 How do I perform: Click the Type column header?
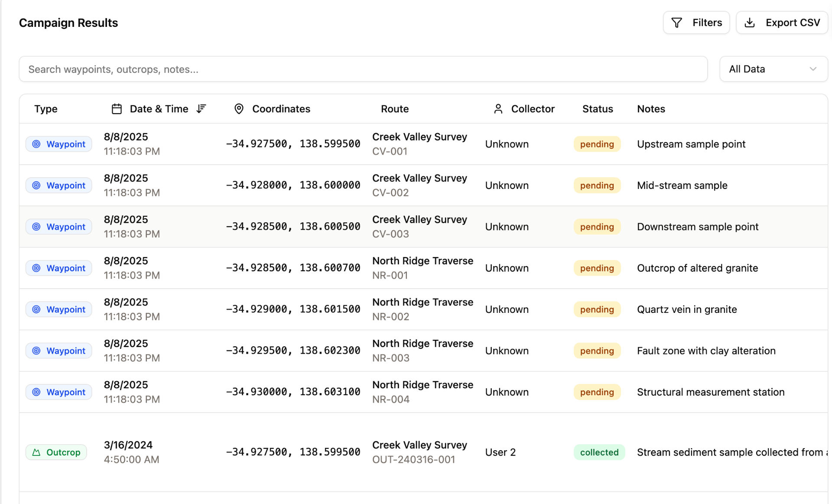click(x=46, y=109)
